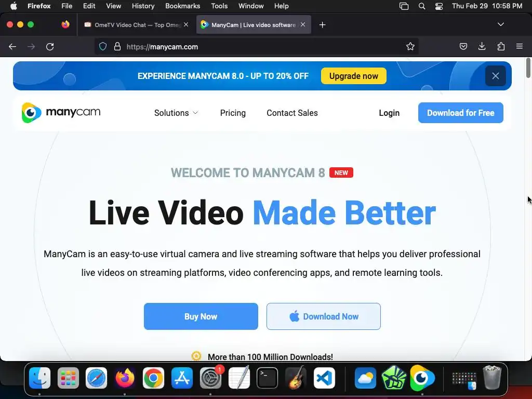Viewport: 532px width, 399px height.
Task: Open System Settings from the Dock
Action: (210, 378)
